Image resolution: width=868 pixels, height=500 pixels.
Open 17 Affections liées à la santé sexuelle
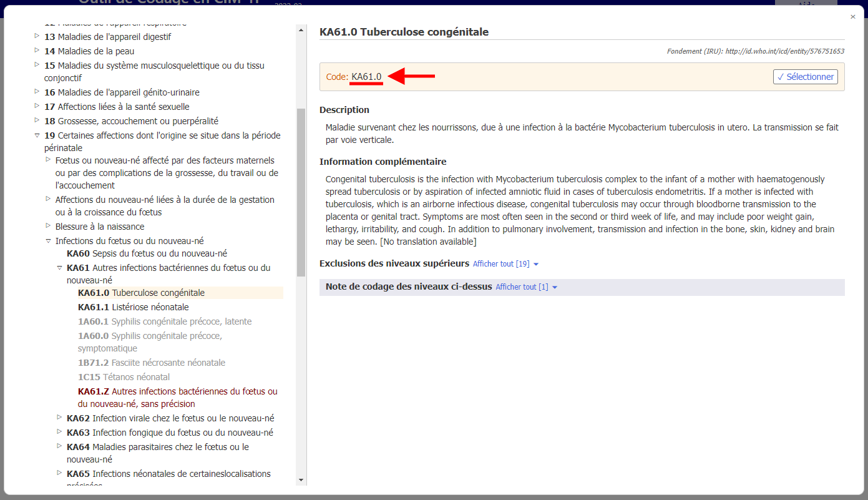(x=117, y=107)
